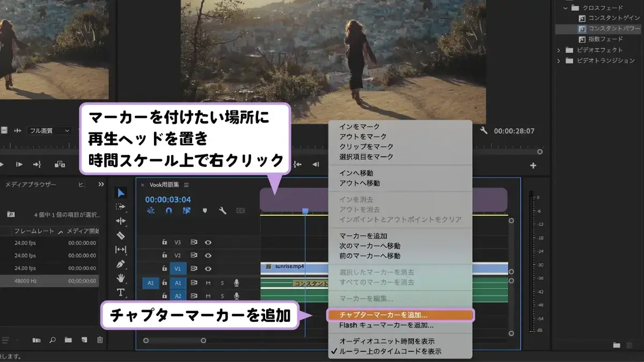The height and width of the screenshot is (362, 644).
Task: Select the Hand tool
Action: [121, 278]
